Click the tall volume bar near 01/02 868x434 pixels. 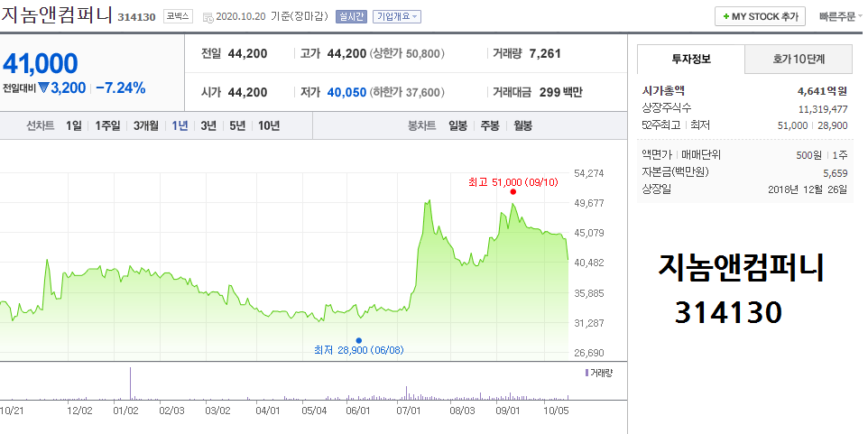point(130,383)
